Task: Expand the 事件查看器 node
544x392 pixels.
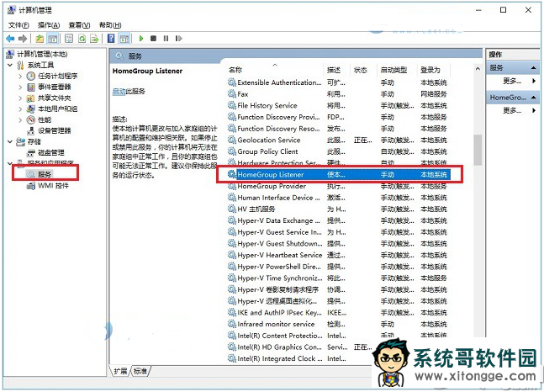Action: [x=20, y=87]
